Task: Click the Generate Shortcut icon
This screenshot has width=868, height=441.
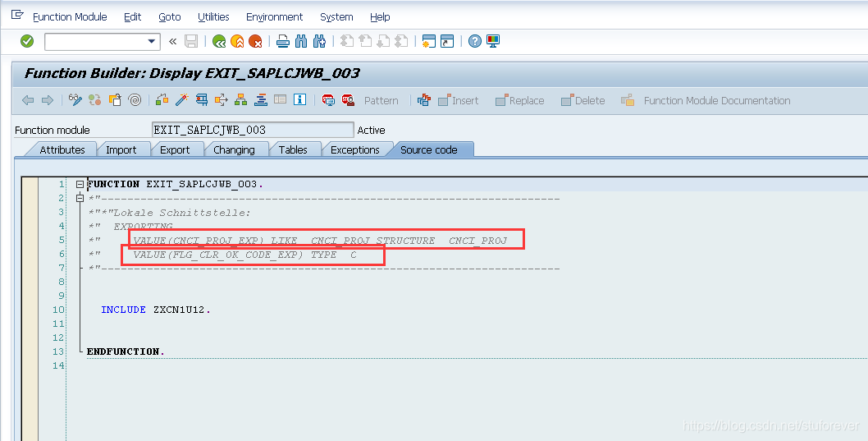Action: point(447,41)
